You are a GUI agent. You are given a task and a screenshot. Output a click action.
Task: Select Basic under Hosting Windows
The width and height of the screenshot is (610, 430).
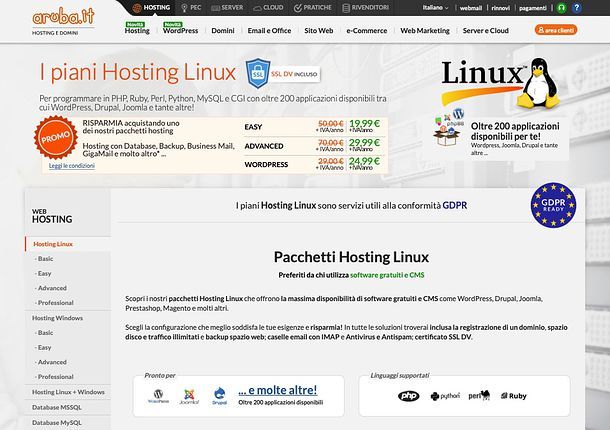[46, 333]
